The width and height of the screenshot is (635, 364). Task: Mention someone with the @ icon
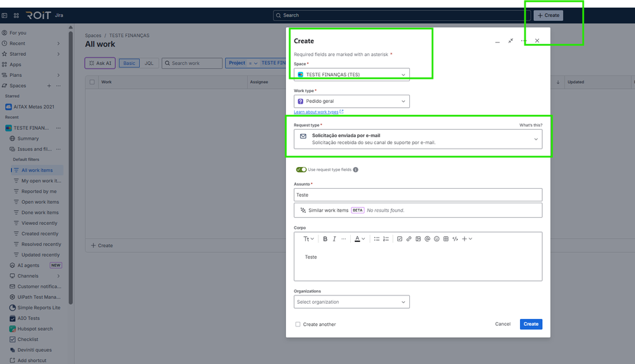[427, 239]
